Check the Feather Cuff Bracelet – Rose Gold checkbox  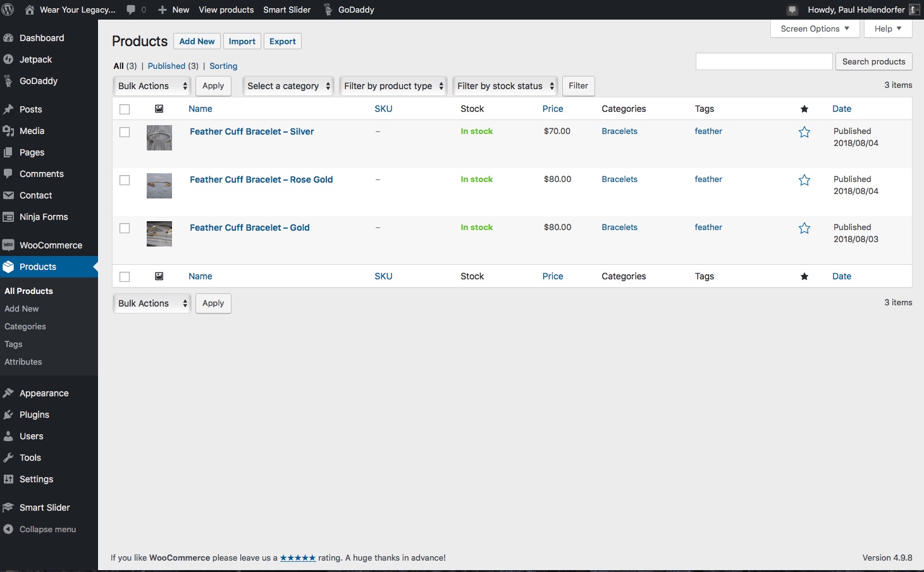125,180
